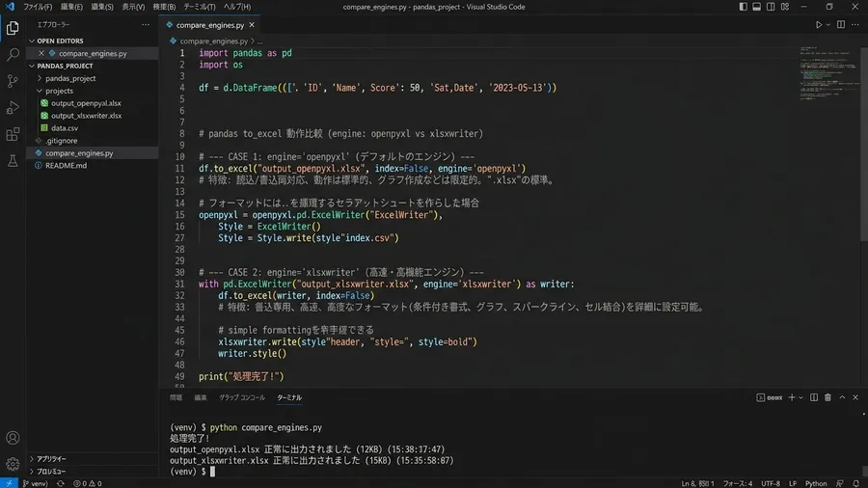868x488 pixels.
Task: Run the Python file with play icon
Action: [818, 25]
